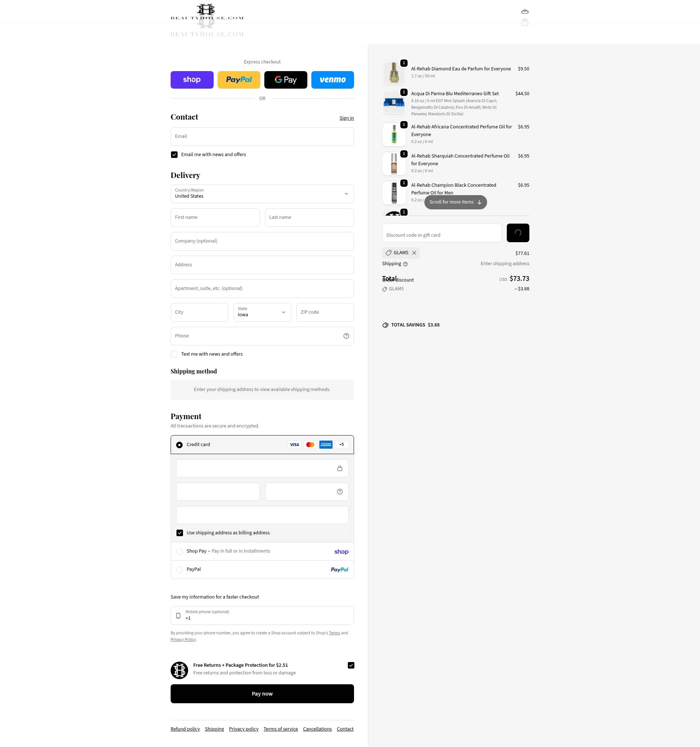Click the Beautyhouse.com logo
Image resolution: width=700 pixels, height=747 pixels.
click(207, 12)
